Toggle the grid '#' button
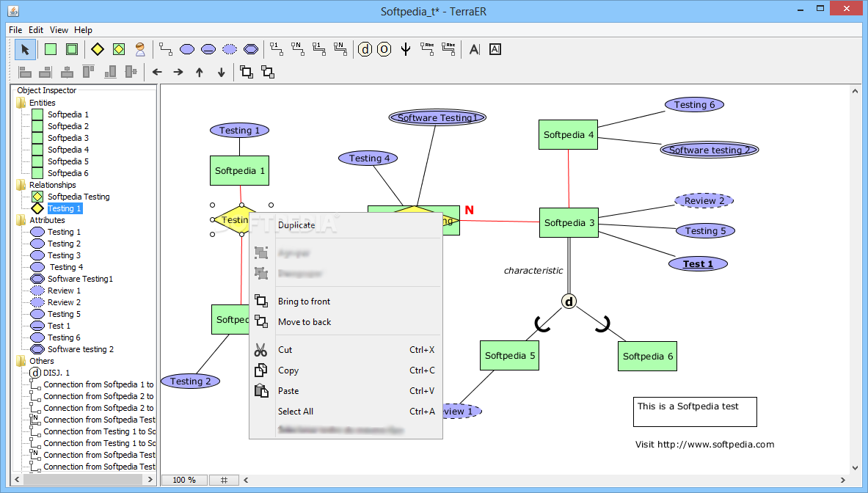868x493 pixels. tap(225, 480)
